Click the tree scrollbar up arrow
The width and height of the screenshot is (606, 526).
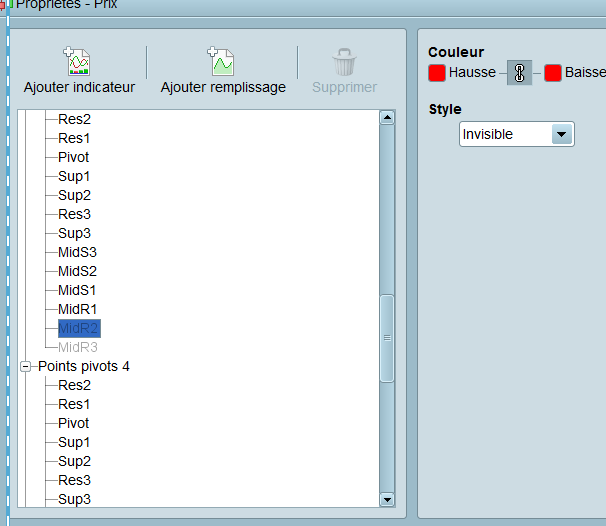387,117
